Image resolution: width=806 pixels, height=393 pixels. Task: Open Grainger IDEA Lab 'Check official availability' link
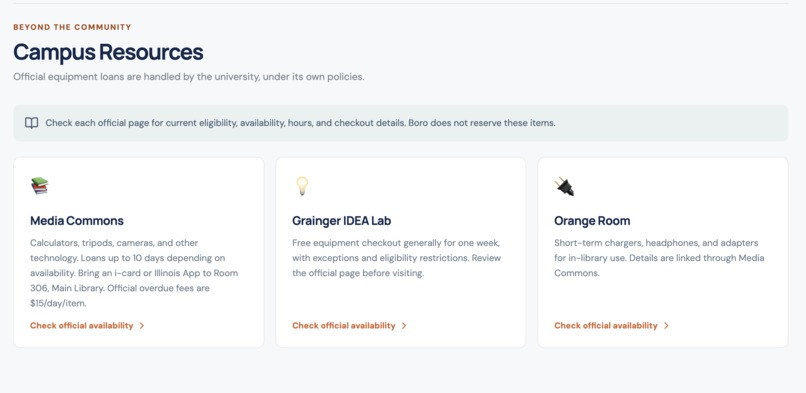(x=350, y=326)
